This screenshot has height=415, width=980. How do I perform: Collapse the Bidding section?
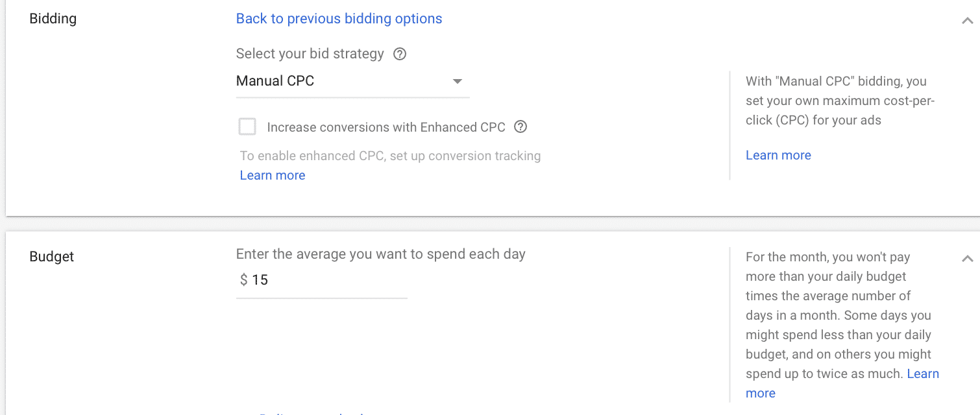point(967,20)
